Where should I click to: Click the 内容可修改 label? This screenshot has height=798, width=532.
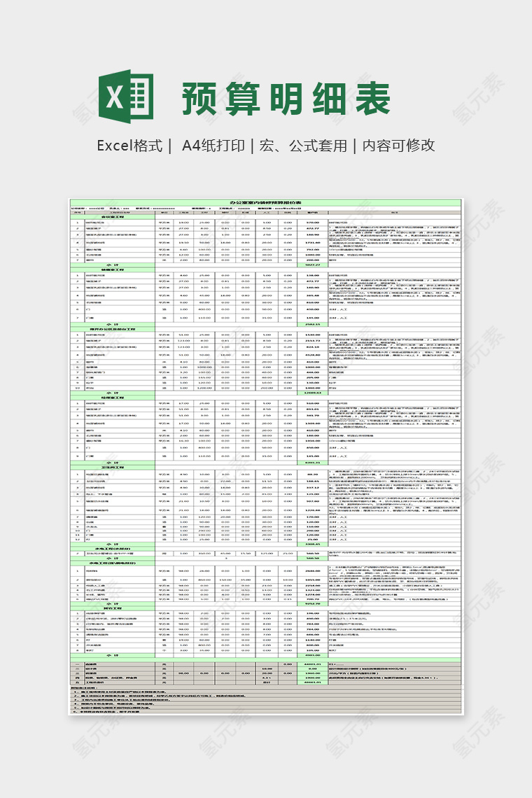[x=398, y=146]
